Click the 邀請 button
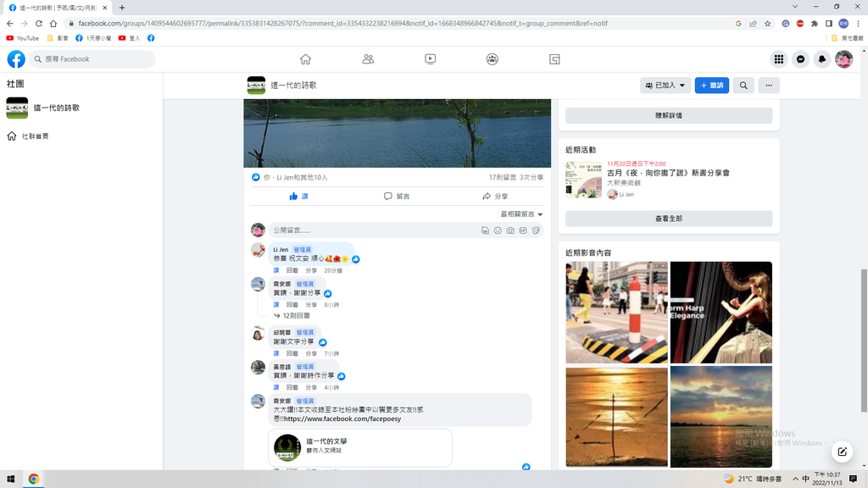Image resolution: width=868 pixels, height=488 pixels. 711,86
